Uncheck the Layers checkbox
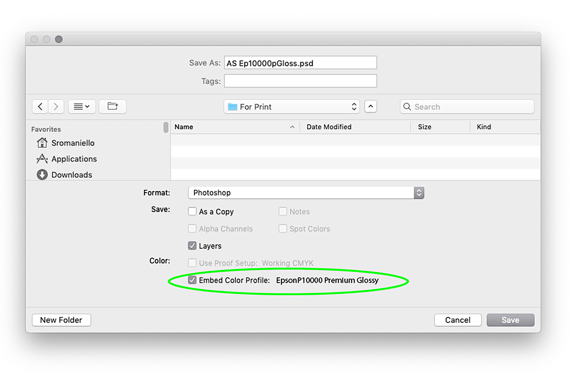The height and width of the screenshot is (392, 578). pos(192,246)
